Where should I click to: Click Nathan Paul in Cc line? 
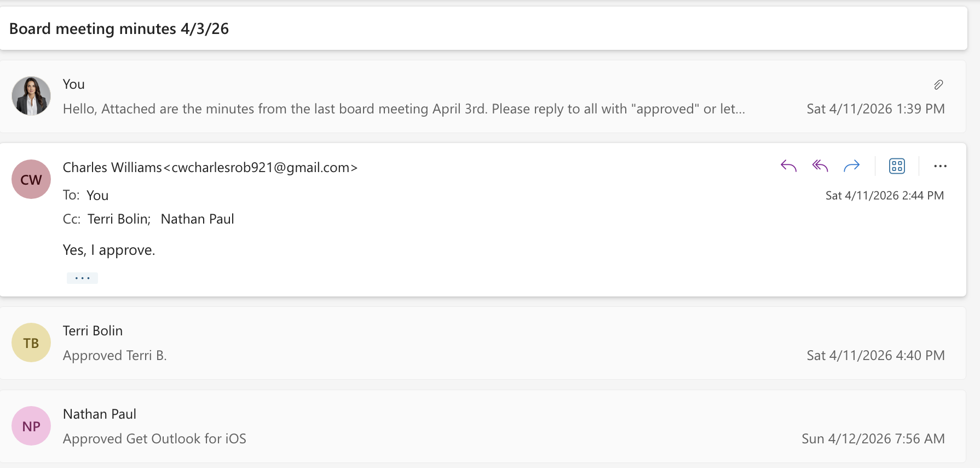pyautogui.click(x=198, y=219)
